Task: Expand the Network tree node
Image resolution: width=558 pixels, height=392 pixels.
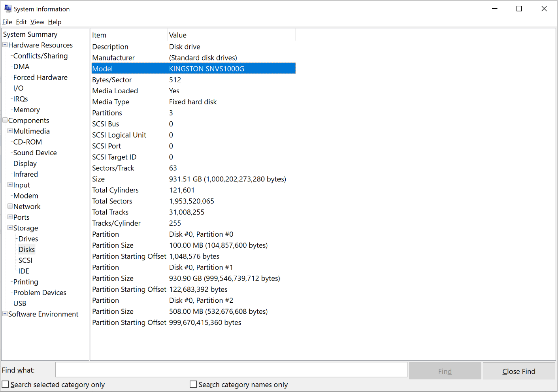Action: pyautogui.click(x=9, y=206)
